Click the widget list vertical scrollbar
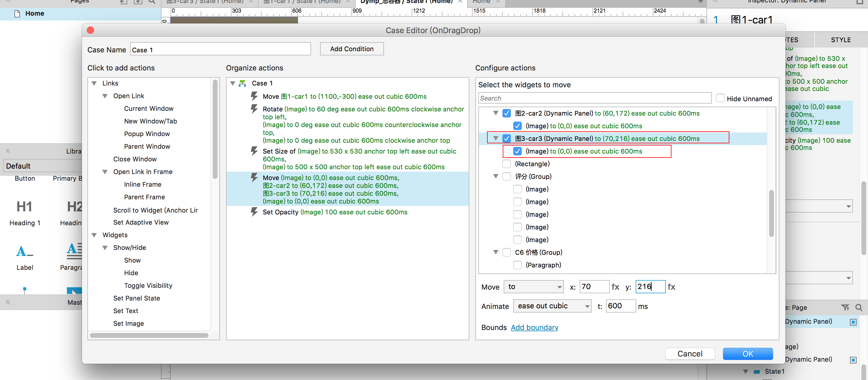This screenshot has height=380, width=868. tap(771, 213)
